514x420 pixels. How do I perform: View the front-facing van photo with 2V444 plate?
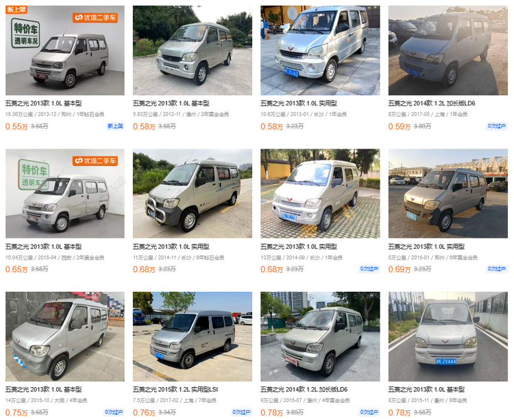coord(448,336)
